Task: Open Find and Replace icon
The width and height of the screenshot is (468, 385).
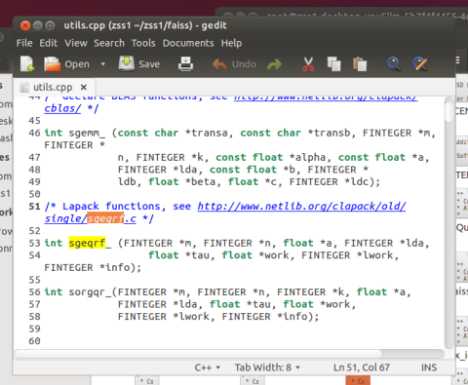Action: point(420,63)
